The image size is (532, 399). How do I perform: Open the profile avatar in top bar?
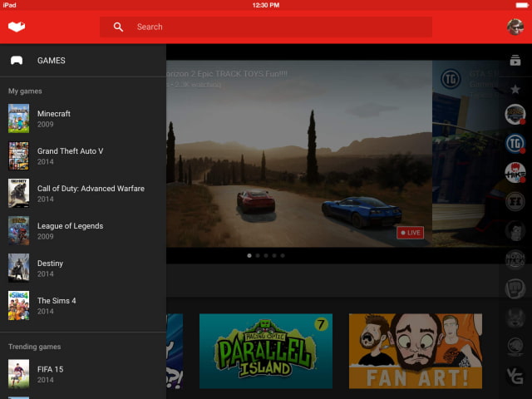pyautogui.click(x=515, y=27)
